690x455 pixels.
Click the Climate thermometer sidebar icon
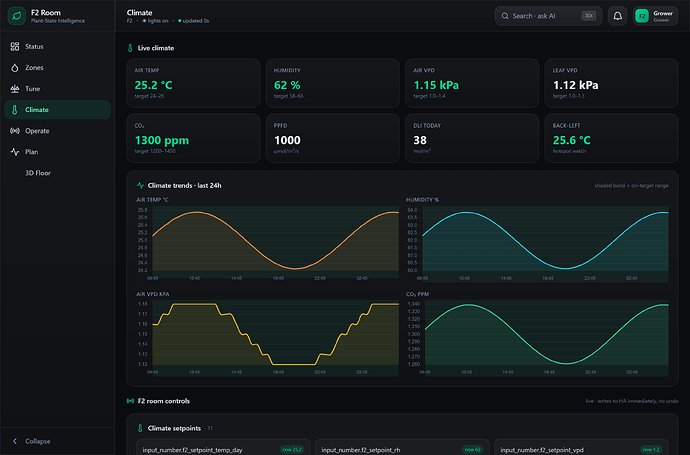(15, 110)
